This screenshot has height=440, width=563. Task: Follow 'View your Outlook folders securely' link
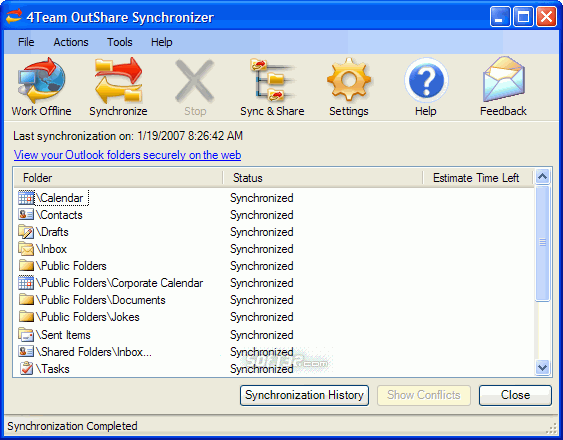(x=127, y=155)
